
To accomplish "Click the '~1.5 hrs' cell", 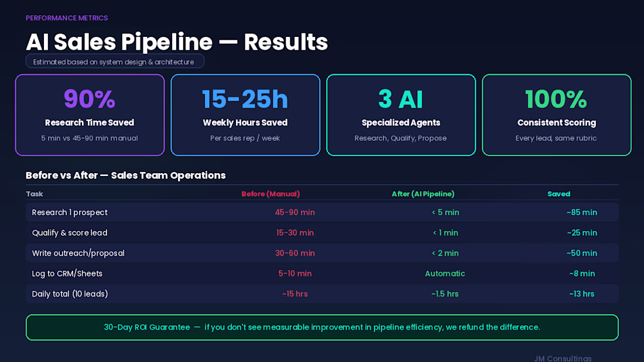I will coord(445,294).
